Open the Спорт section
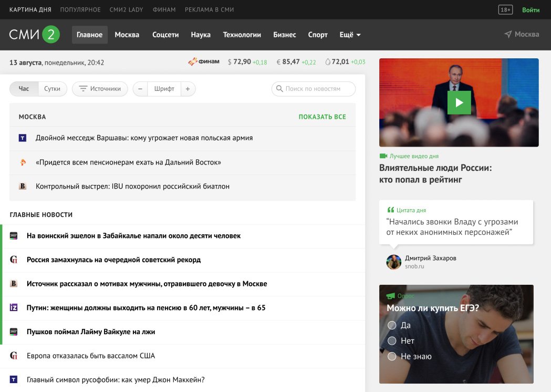The image size is (551, 392). 318,35
